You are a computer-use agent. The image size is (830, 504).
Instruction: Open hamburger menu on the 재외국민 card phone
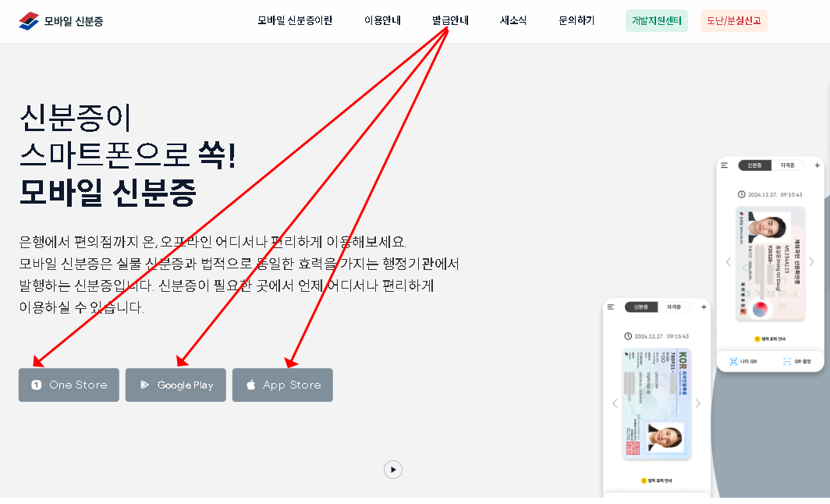point(724,165)
